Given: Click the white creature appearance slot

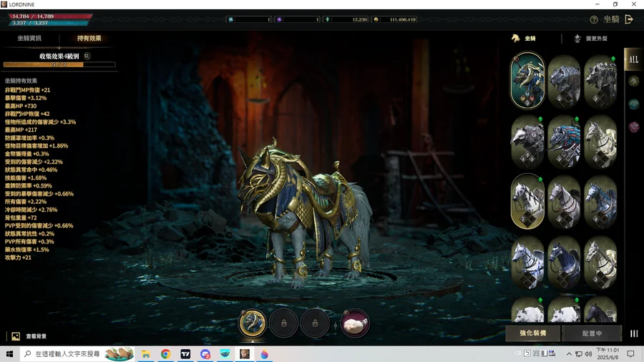Looking at the screenshot, I should pyautogui.click(x=355, y=323).
